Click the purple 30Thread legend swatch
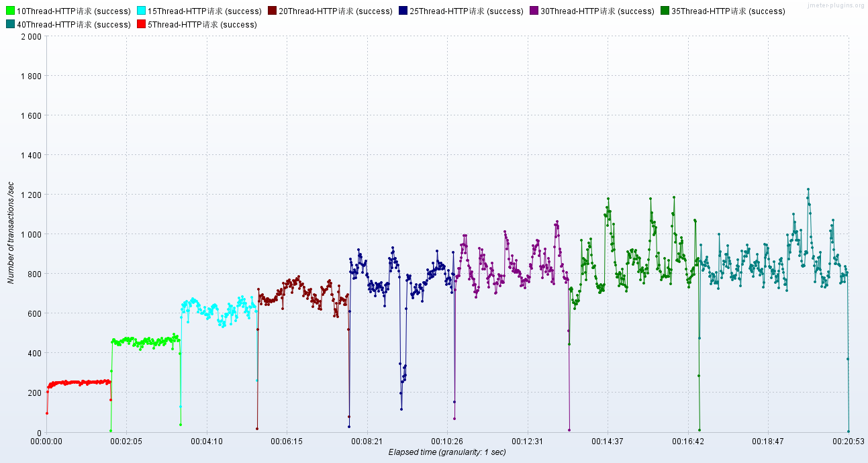Image resolution: width=868 pixels, height=463 pixels. pos(534,11)
